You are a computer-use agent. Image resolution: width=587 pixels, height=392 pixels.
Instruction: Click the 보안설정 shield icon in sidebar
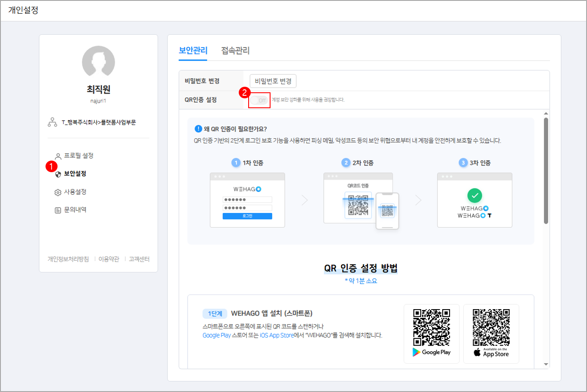click(x=58, y=173)
